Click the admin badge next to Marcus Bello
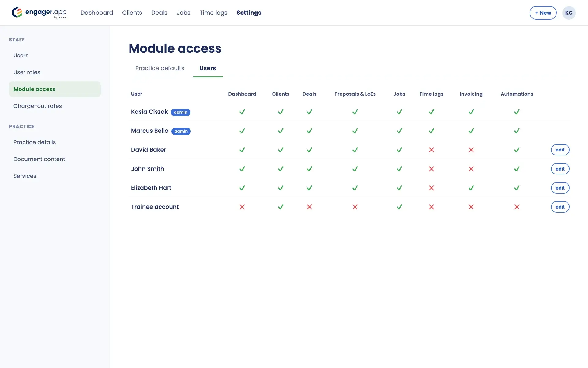Viewport: 588px width, 368px height. (181, 131)
